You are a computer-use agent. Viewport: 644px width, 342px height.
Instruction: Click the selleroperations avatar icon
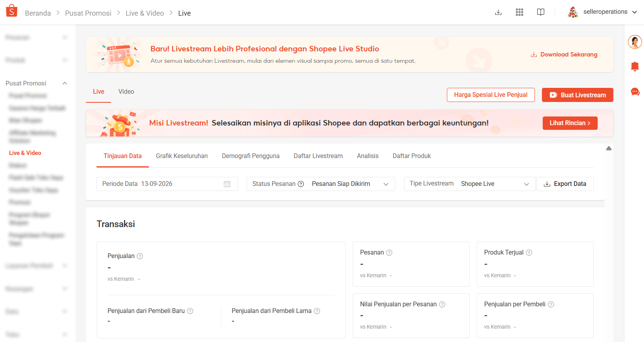573,12
